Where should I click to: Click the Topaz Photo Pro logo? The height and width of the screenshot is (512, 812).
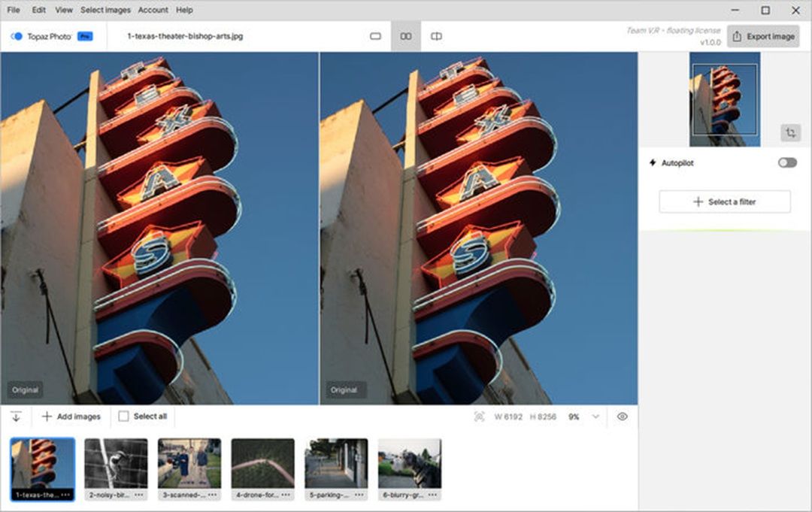pos(47,35)
